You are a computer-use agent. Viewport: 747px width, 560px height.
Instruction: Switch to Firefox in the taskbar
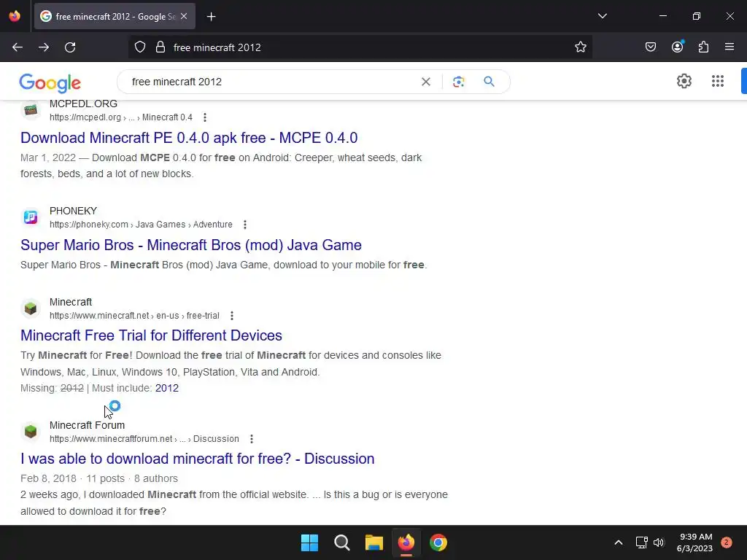click(406, 542)
